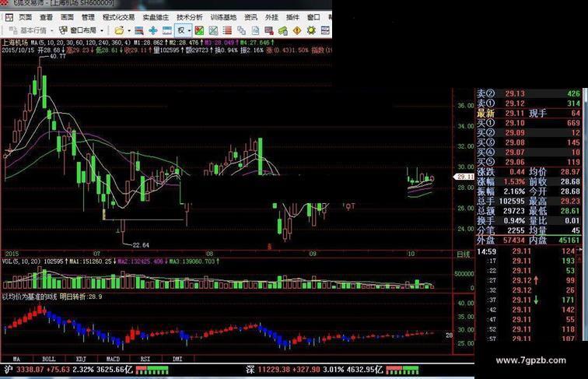Screen dimensions: 588x379
Task: Toggle the 权 price adjustment button
Action: (x=181, y=30)
